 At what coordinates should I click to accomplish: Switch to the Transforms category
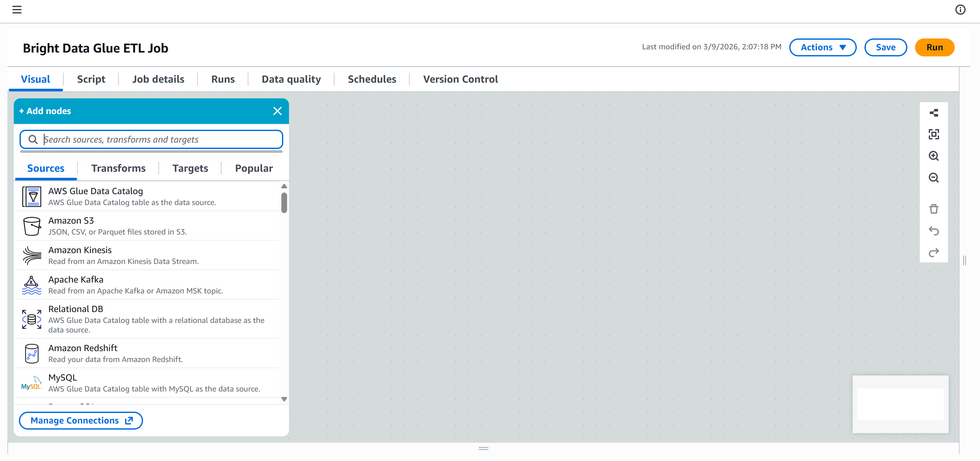coord(118,168)
